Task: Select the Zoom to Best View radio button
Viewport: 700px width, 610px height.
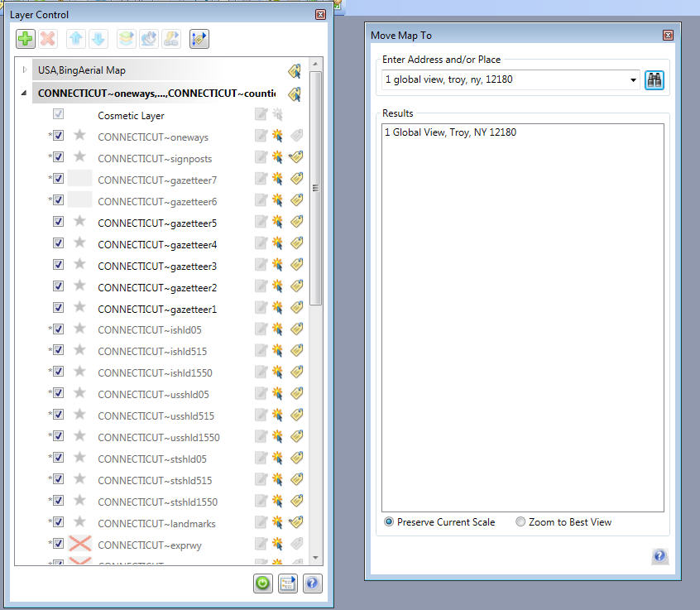Action: coord(521,521)
